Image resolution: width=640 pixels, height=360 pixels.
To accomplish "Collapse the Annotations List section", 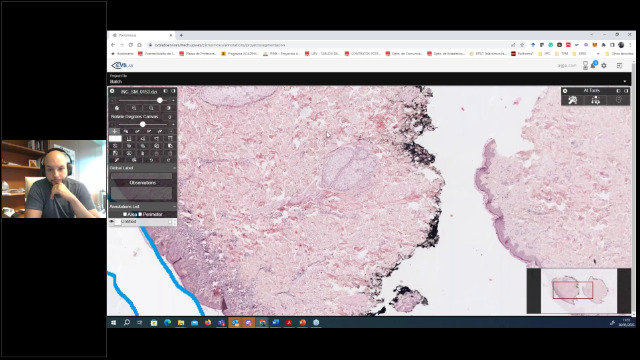I will pos(174,207).
